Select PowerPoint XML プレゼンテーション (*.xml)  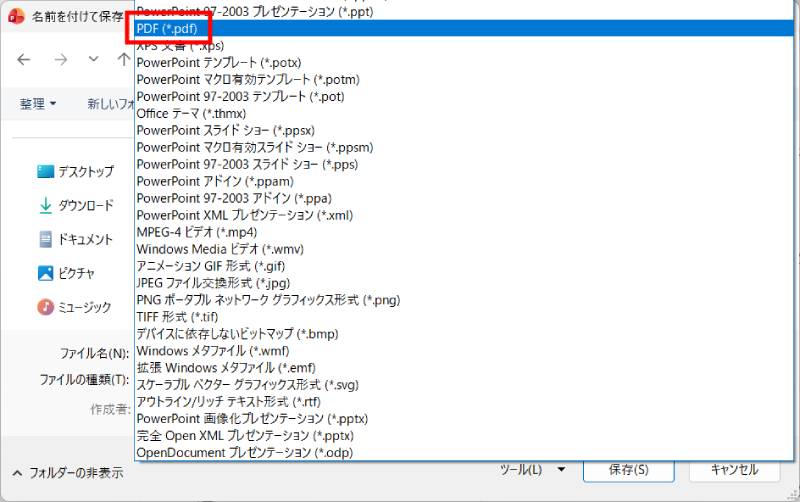464,215
